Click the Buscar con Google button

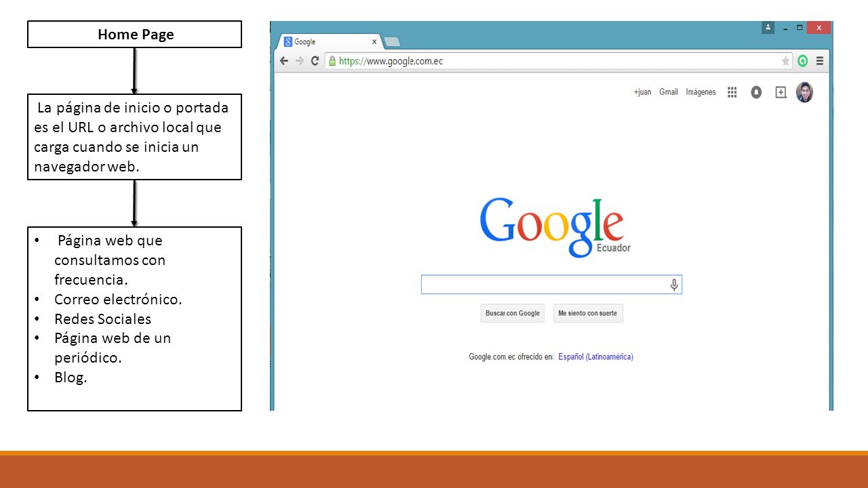point(513,313)
